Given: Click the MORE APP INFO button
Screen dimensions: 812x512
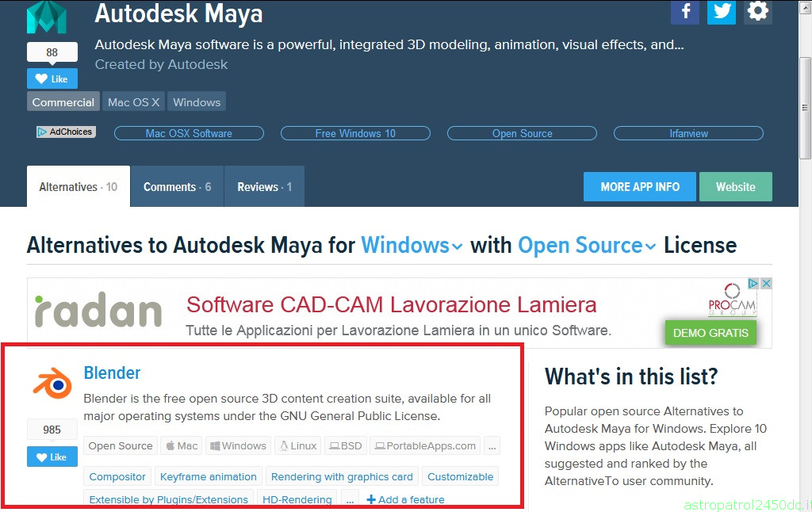Looking at the screenshot, I should (x=640, y=186).
